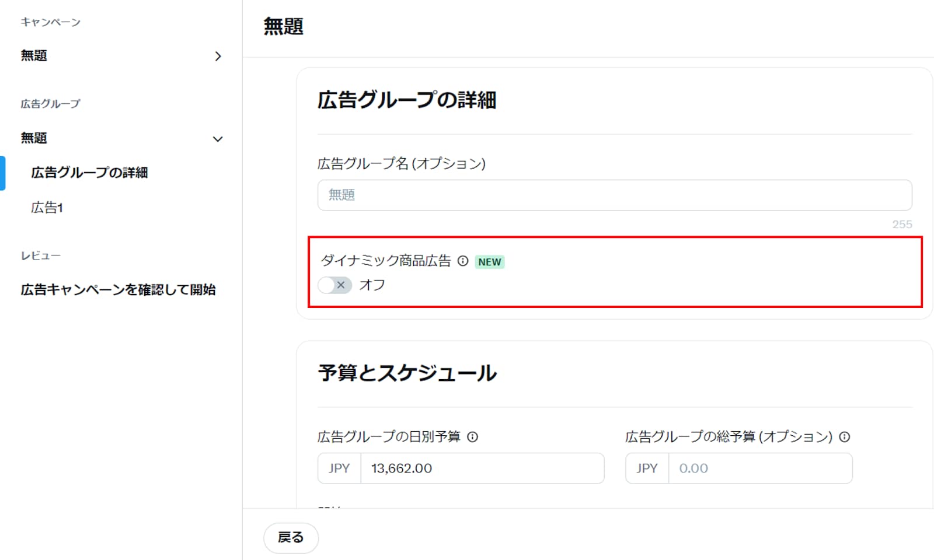Click the JPY prefix of the daily budget

(x=339, y=468)
